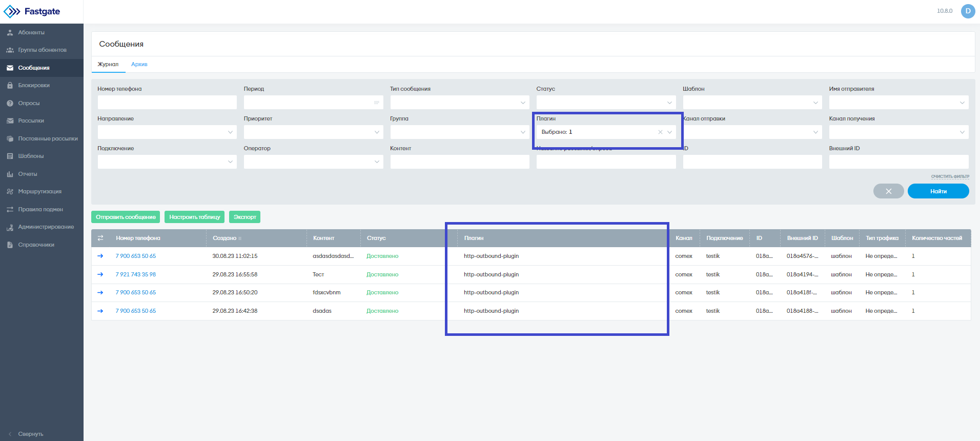Click the Маршрутизация sidebar icon

point(10,191)
